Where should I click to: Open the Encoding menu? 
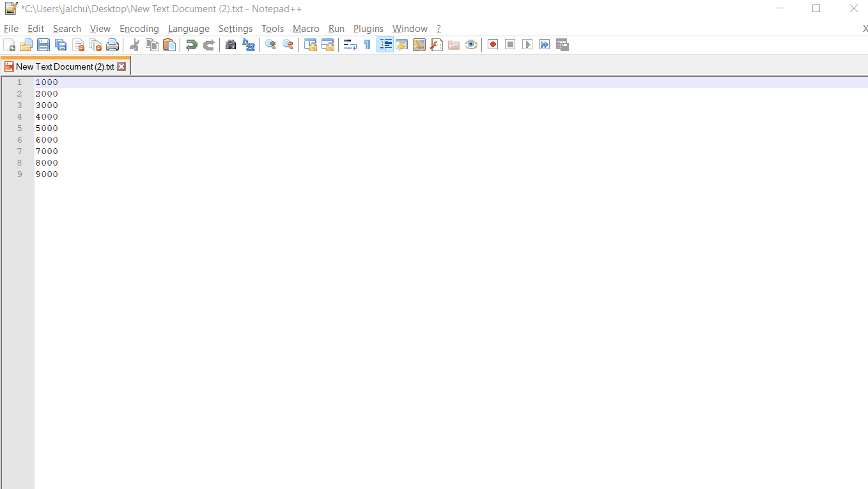[x=139, y=29]
